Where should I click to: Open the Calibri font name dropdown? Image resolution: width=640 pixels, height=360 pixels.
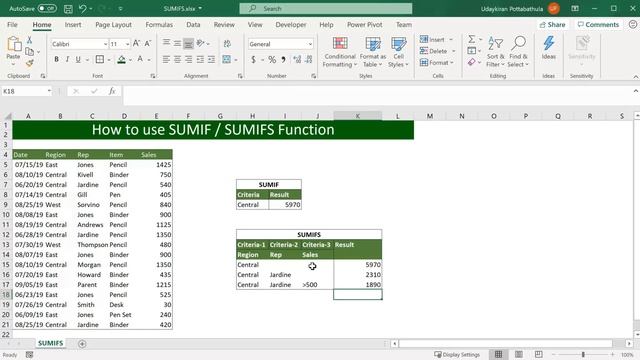click(x=105, y=44)
